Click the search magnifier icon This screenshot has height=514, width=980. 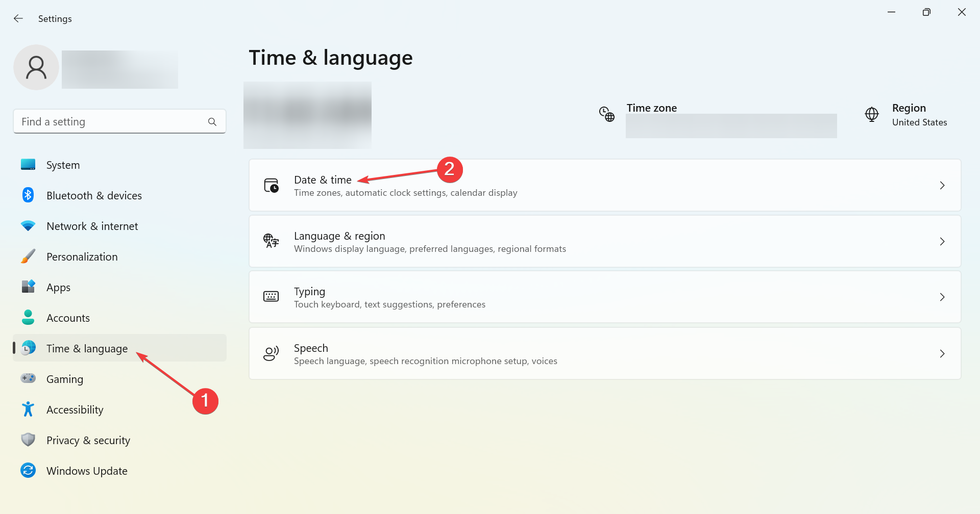pos(212,122)
